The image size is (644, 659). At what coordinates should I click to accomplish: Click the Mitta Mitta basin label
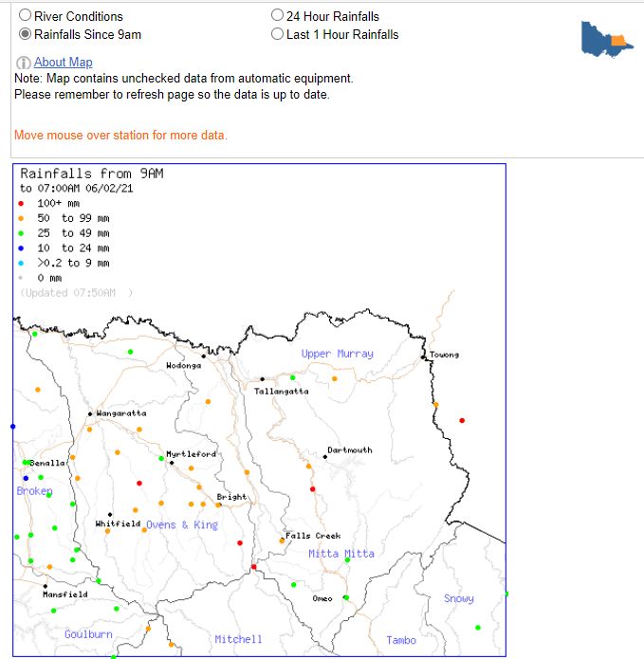tap(341, 554)
